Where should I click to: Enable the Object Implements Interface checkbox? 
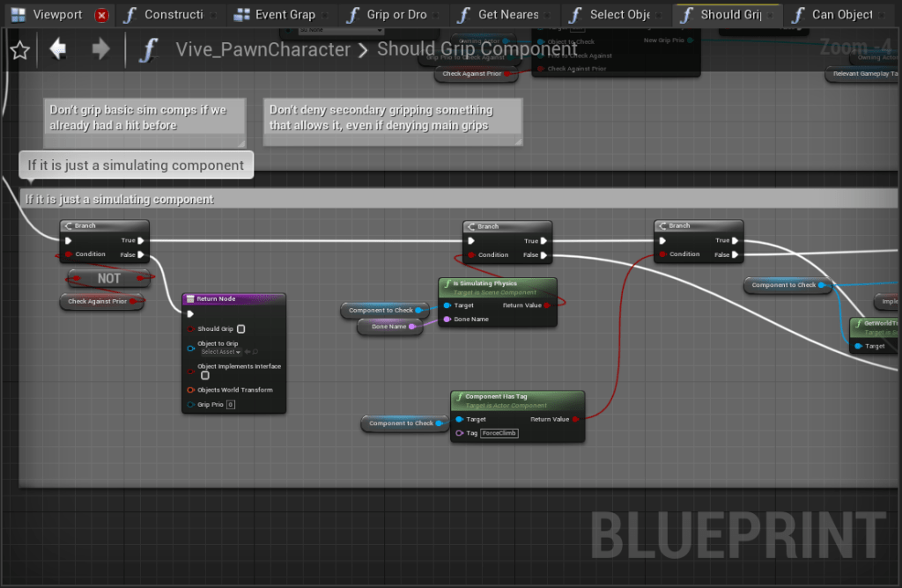coord(204,376)
